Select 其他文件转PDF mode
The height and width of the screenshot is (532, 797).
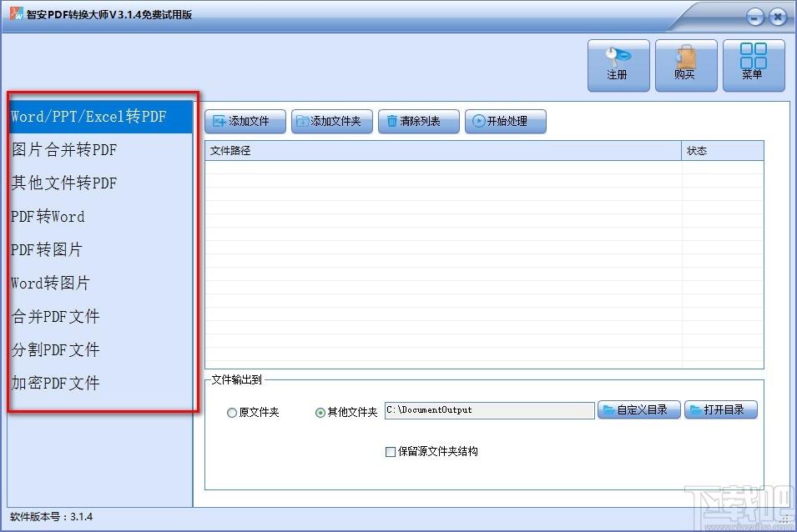(101, 183)
